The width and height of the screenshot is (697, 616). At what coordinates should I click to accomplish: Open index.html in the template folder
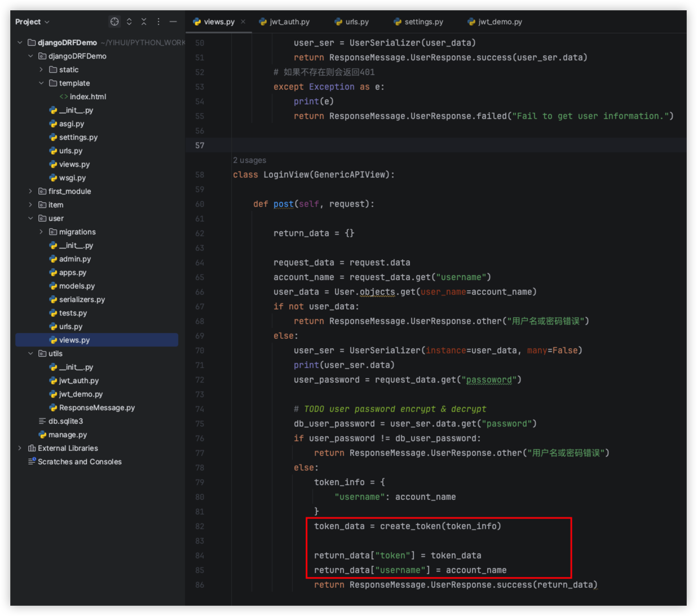click(87, 97)
